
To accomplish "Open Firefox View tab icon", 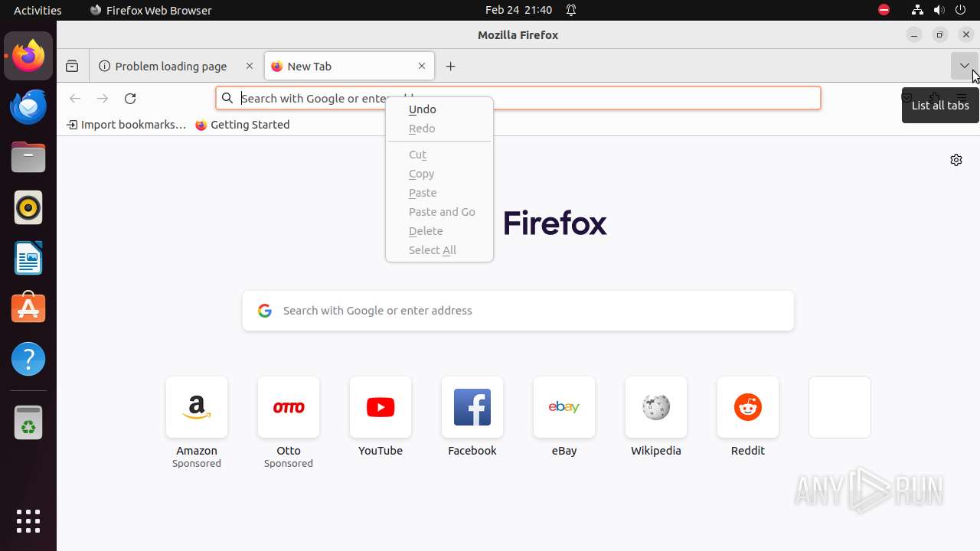I will [x=72, y=67].
